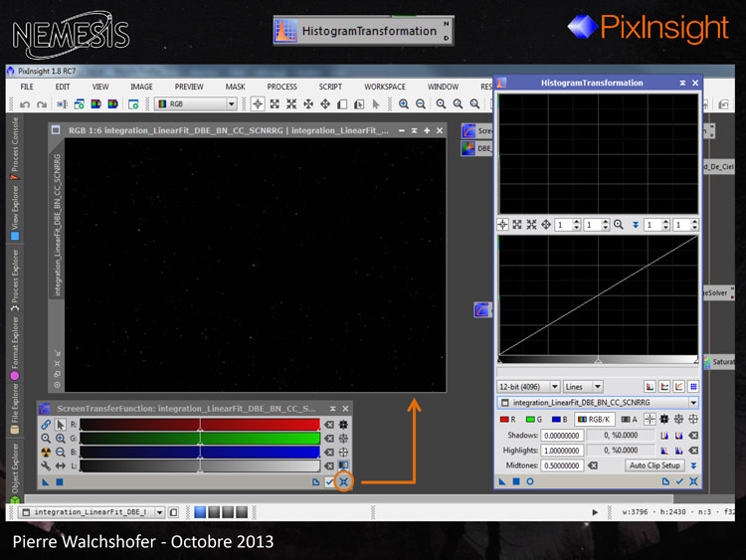Reset HistogramTransformation with bottom-right icon
This screenshot has width=746, height=560.
693,481
